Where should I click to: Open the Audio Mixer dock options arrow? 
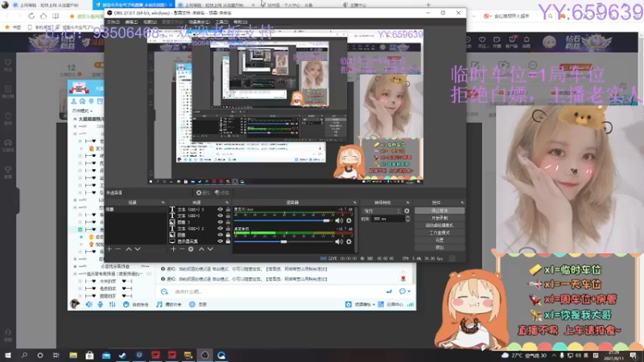coord(355,203)
